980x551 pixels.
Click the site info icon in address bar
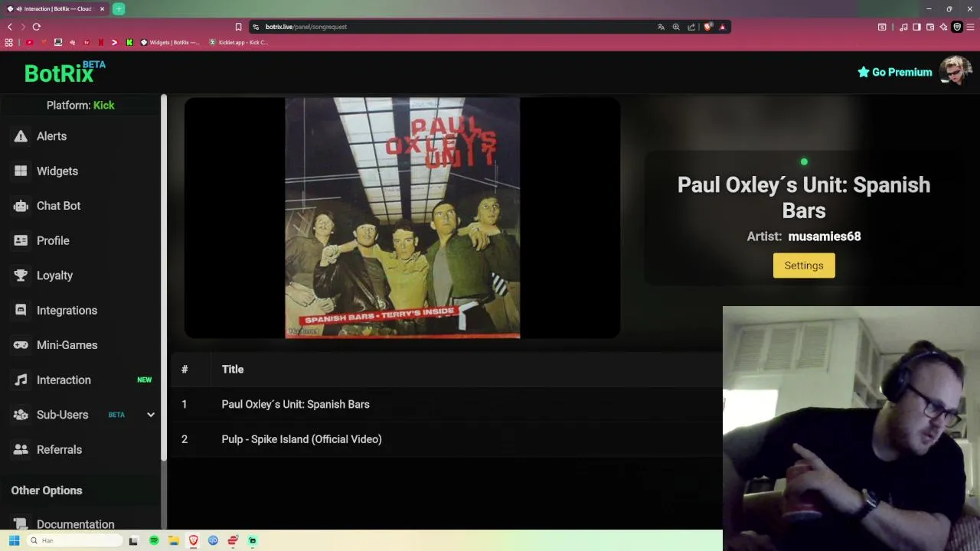[256, 27]
